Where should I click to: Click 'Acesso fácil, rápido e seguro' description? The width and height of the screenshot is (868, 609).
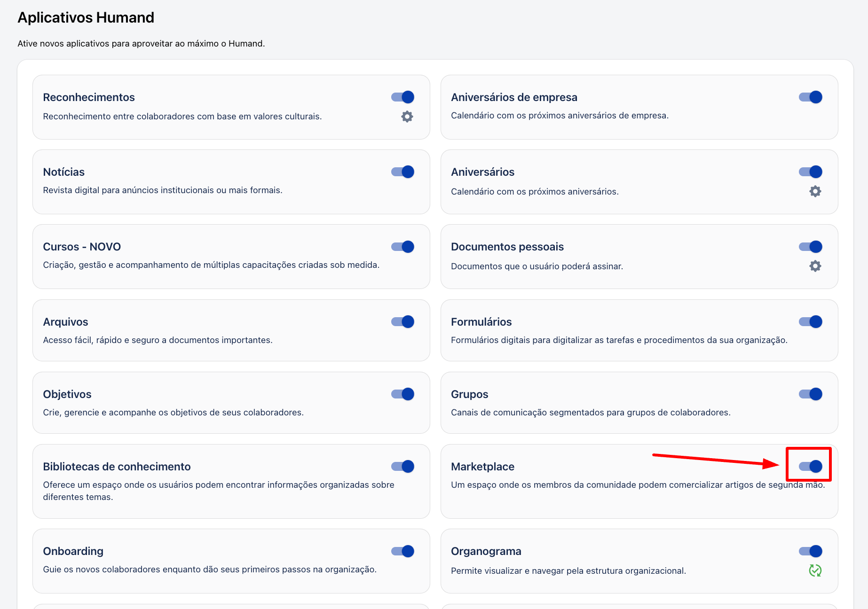point(158,340)
